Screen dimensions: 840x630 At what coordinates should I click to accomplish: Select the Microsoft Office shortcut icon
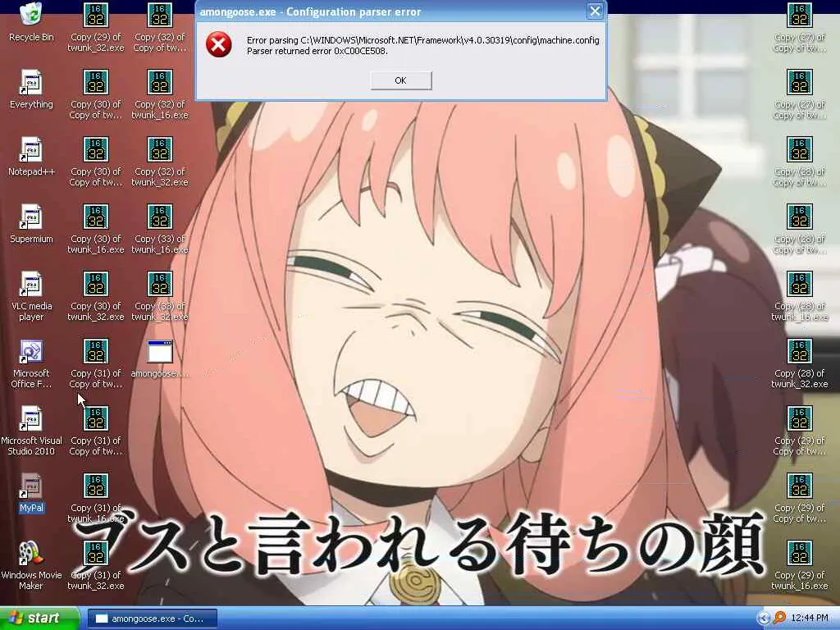coord(31,363)
